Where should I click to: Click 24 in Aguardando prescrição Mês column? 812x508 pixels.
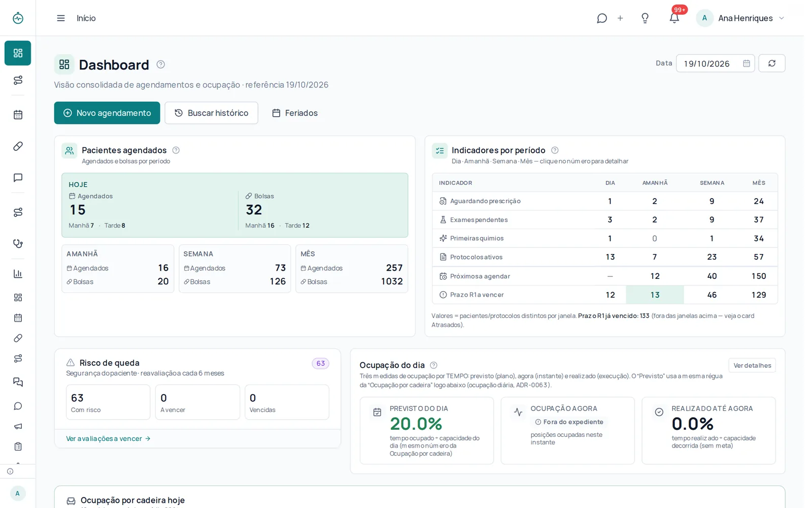coord(758,201)
